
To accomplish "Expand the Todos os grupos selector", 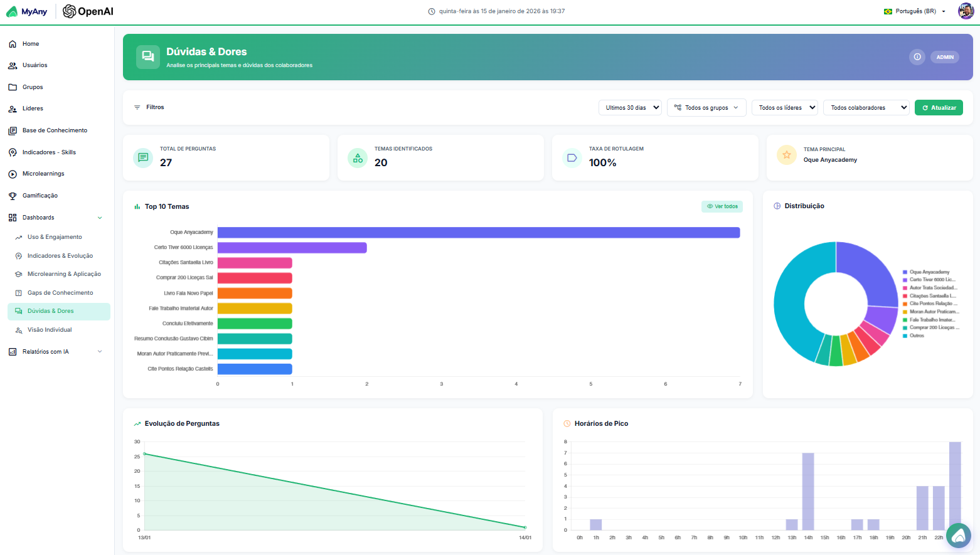I will [x=706, y=107].
